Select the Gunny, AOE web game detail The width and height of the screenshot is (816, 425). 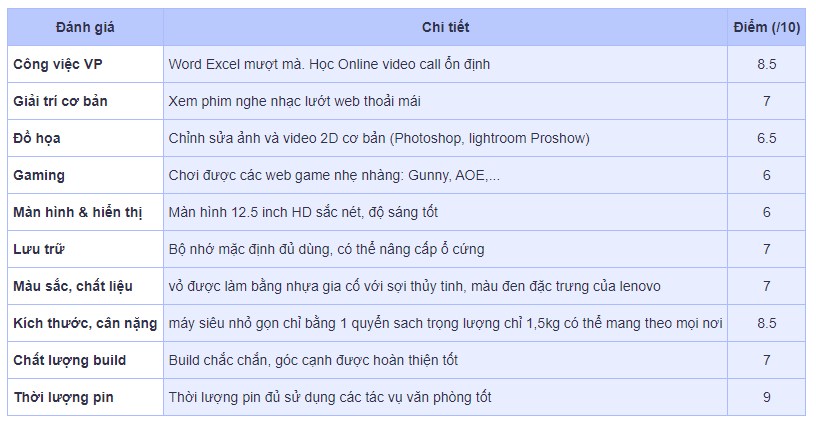(334, 175)
